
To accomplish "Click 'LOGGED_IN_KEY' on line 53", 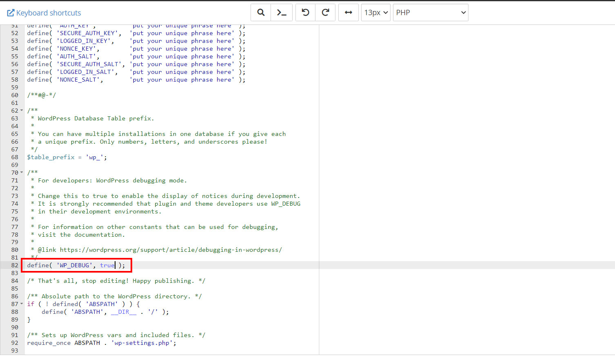I will pos(84,41).
